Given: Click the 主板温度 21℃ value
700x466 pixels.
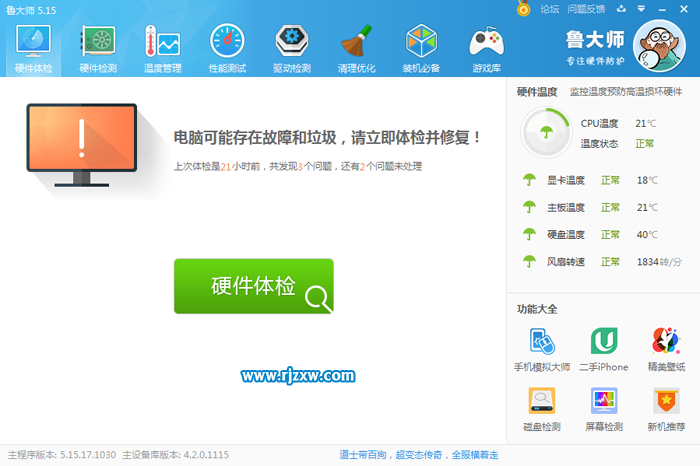Looking at the screenshot, I should tap(647, 208).
